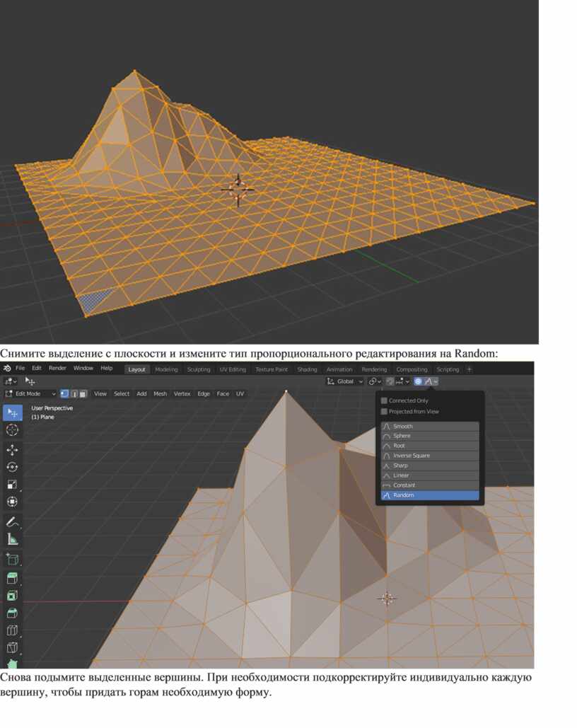Open the Window menu

(83, 368)
